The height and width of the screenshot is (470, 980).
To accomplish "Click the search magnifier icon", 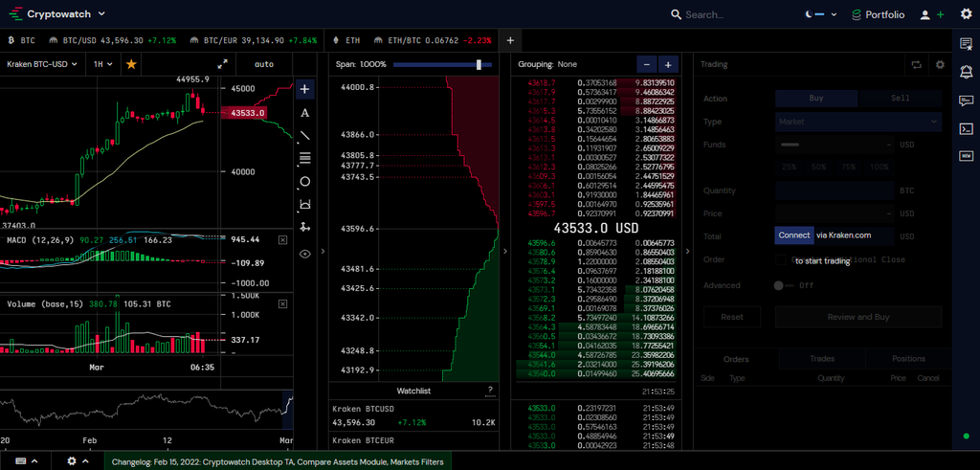I will 676,14.
